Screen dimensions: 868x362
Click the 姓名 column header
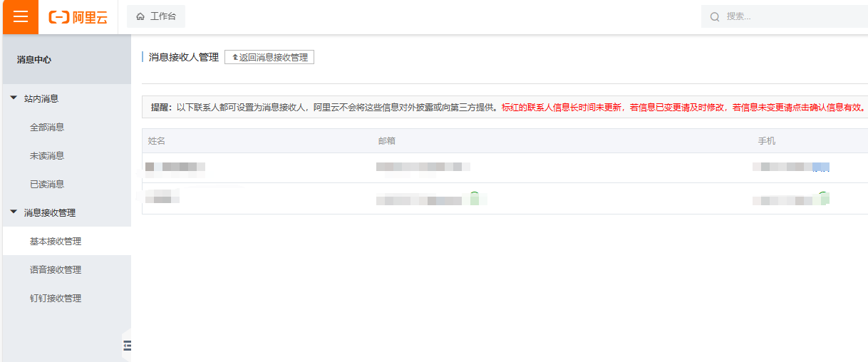[157, 141]
